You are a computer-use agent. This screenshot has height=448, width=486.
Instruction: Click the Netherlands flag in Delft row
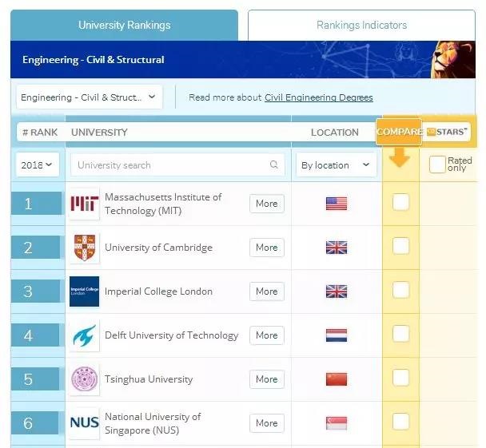click(x=337, y=335)
